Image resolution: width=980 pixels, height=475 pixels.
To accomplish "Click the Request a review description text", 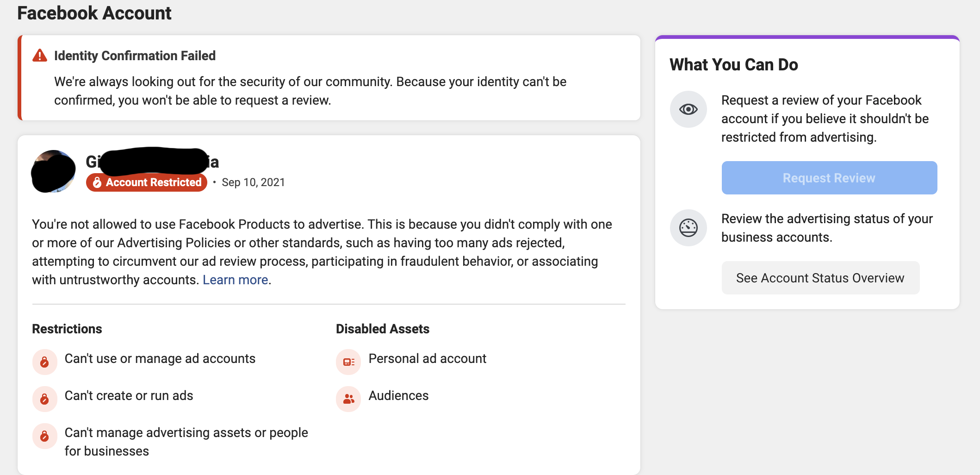I will tap(825, 119).
